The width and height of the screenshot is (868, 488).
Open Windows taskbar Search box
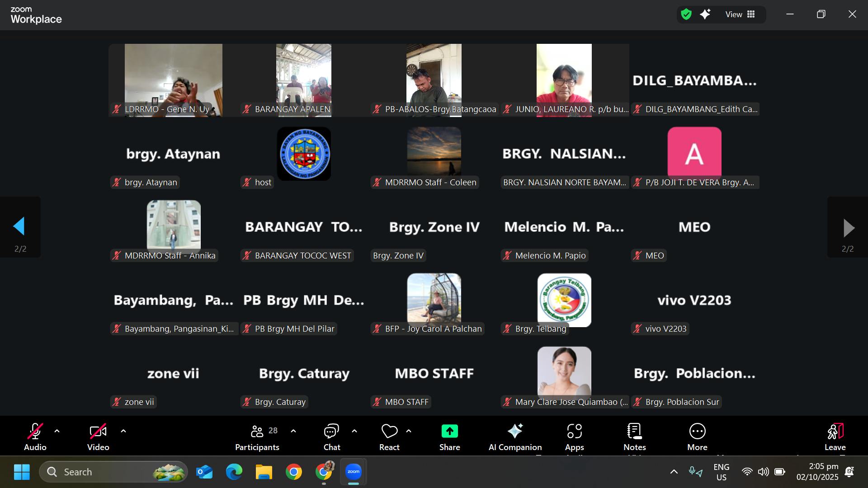(113, 472)
